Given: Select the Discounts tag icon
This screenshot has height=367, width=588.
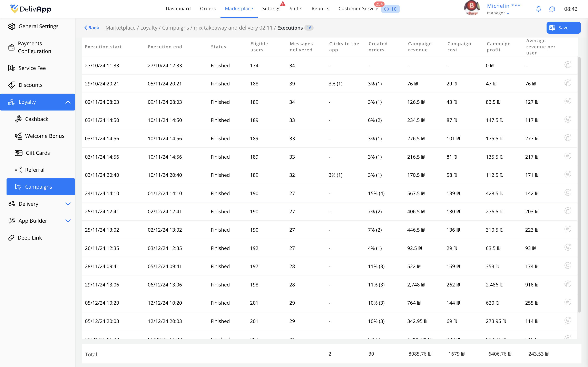Looking at the screenshot, I should 12,85.
